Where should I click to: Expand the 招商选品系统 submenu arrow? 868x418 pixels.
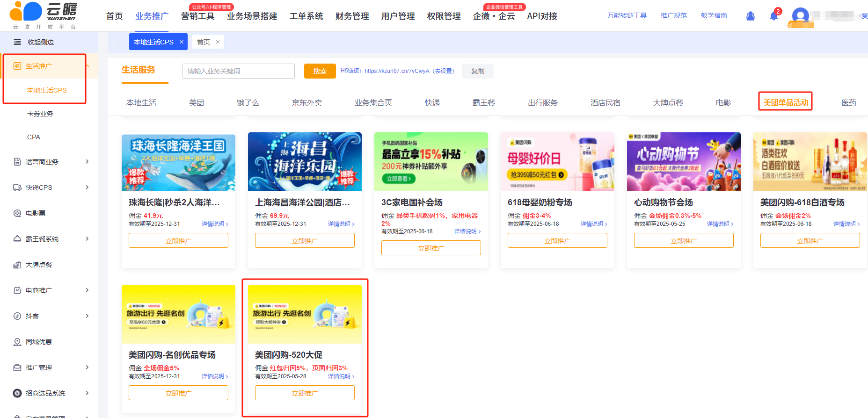click(x=87, y=393)
